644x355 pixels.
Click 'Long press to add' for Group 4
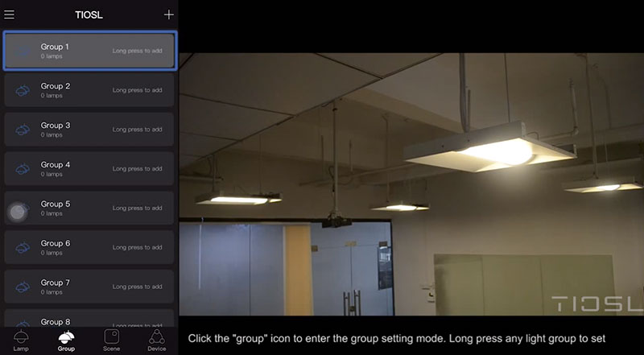(137, 168)
